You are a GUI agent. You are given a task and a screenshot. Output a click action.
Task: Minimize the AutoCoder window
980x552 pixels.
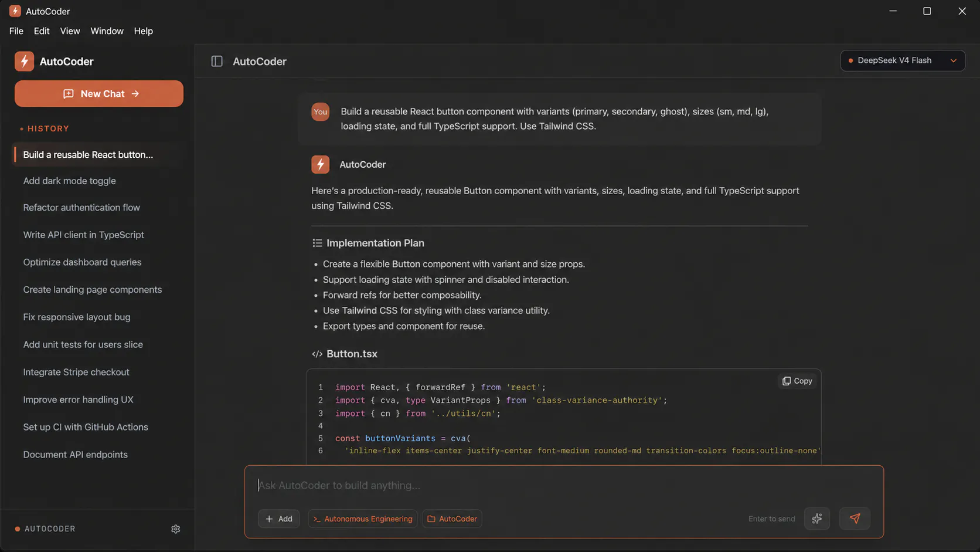coord(893,11)
